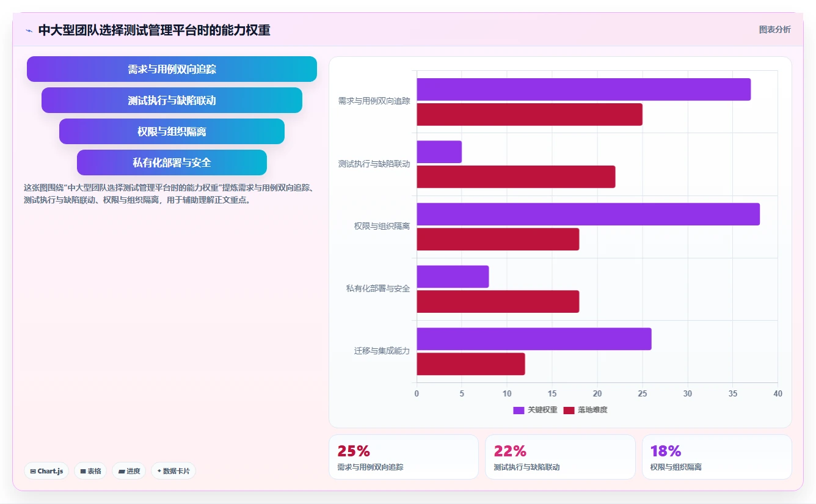Click purple bar for 私有化部署与安全
This screenshot has height=504, width=816.
coord(453,277)
